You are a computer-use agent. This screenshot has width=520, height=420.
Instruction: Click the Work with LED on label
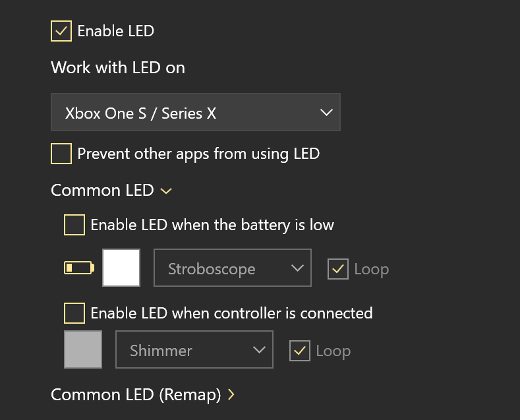pyautogui.click(x=118, y=67)
